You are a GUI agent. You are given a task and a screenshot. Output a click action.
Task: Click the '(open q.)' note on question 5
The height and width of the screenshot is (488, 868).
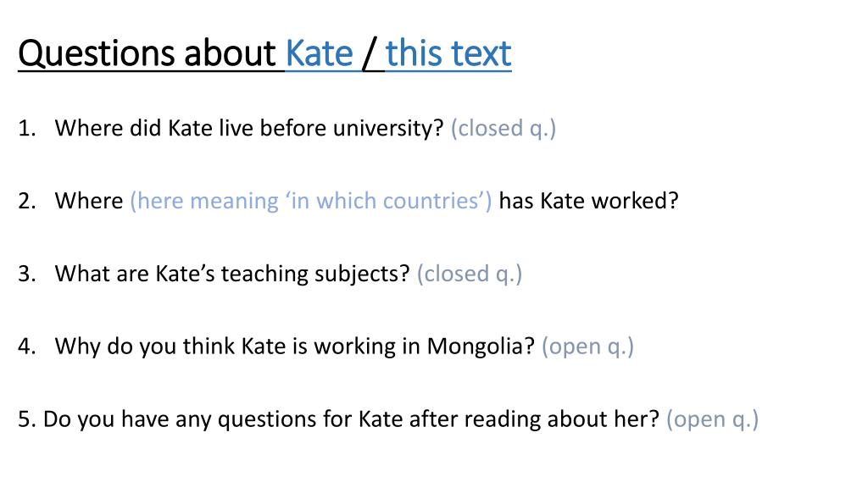point(712,419)
